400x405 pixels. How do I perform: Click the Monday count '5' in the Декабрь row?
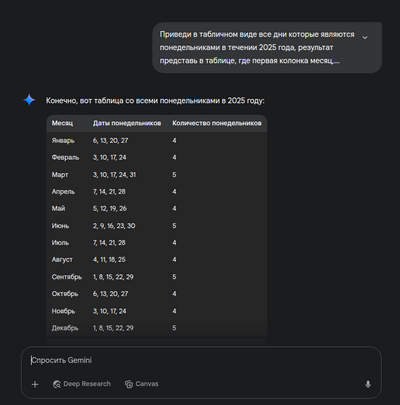tap(174, 328)
